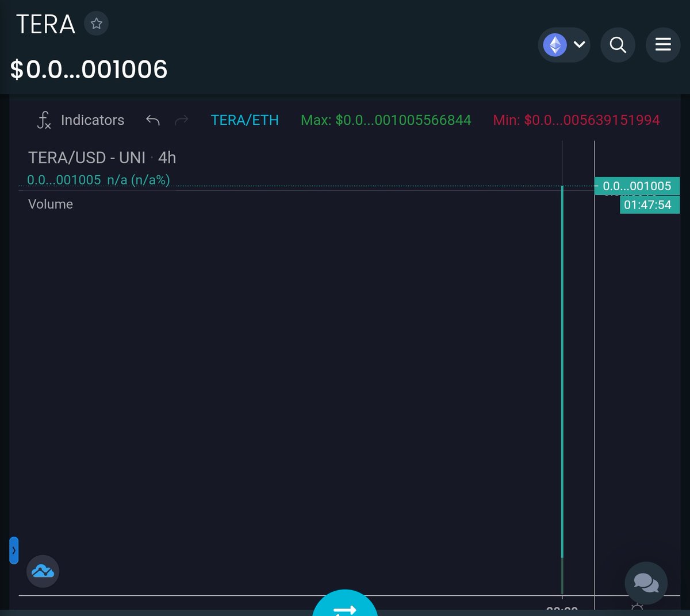Select the Volume indicator label

(x=51, y=204)
